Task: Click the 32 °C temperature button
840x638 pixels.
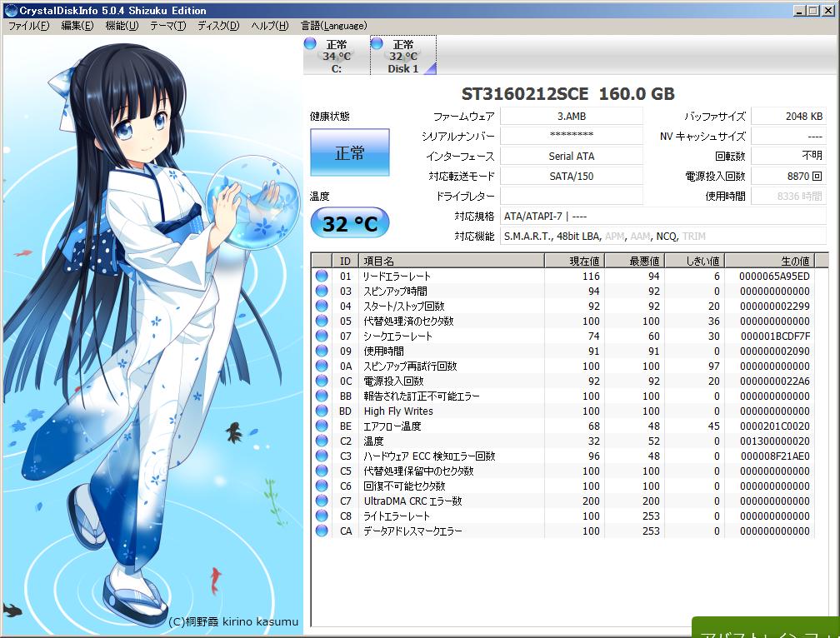Action: [x=350, y=223]
